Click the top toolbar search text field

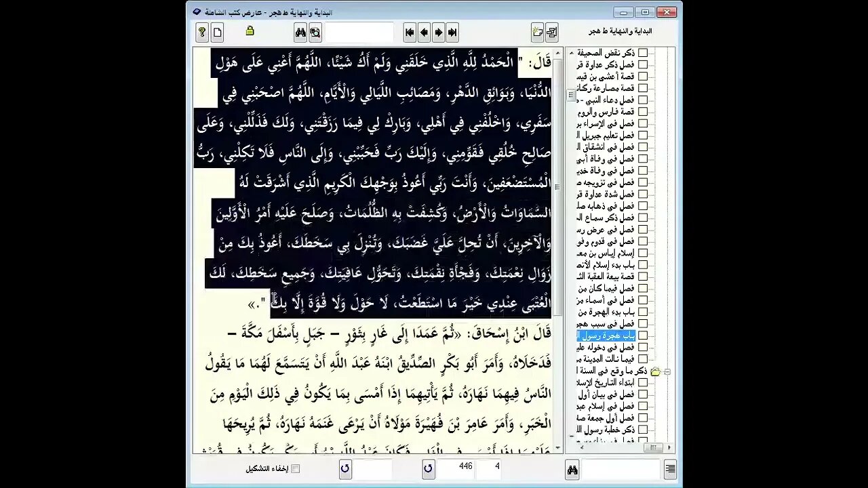359,32
